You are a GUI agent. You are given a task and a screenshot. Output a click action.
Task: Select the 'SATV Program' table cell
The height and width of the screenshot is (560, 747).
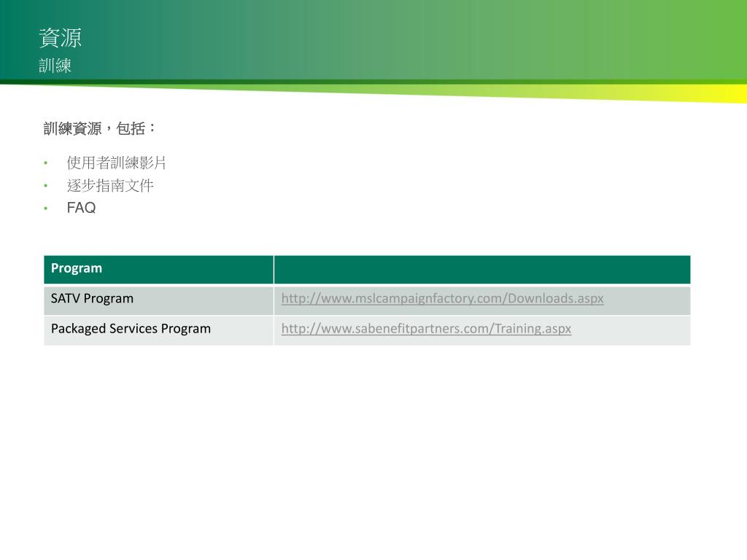[x=158, y=300]
